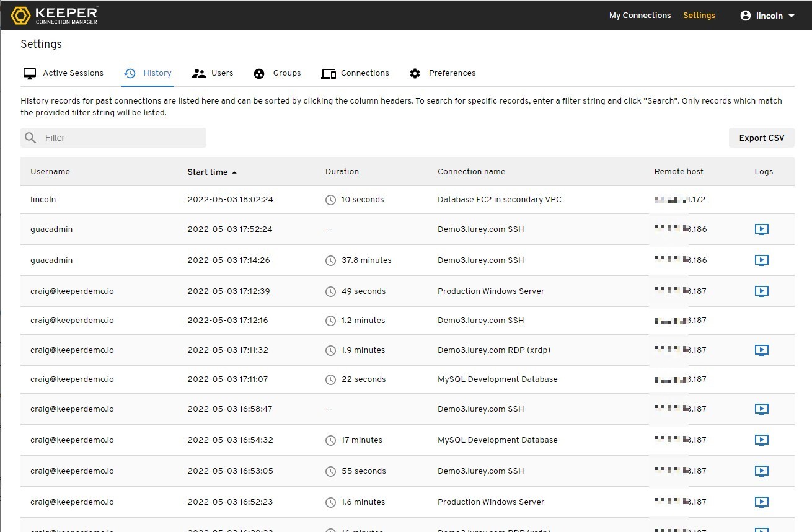Select the Preferences tab
This screenshot has width=812, height=532.
443,73
